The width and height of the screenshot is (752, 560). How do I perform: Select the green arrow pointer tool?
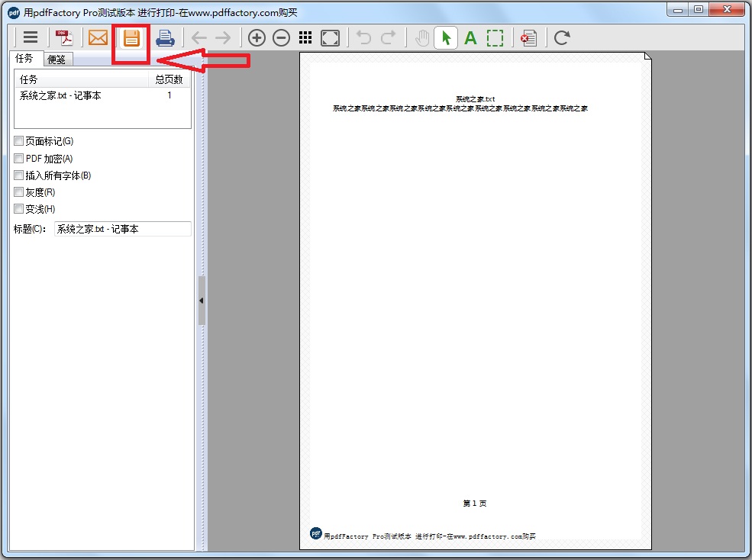click(446, 38)
